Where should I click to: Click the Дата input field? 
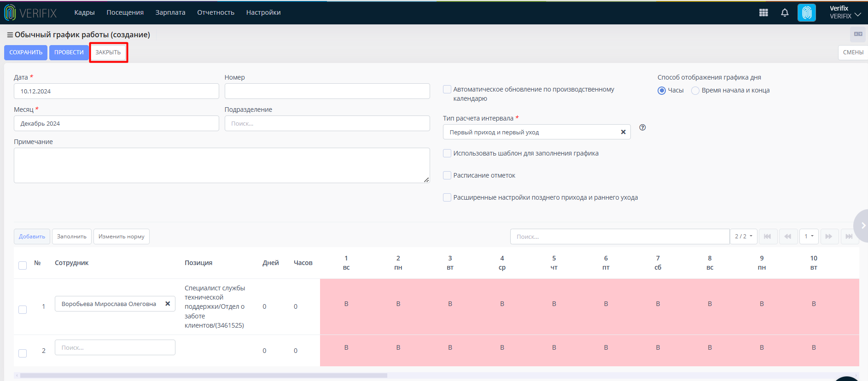[x=116, y=91]
